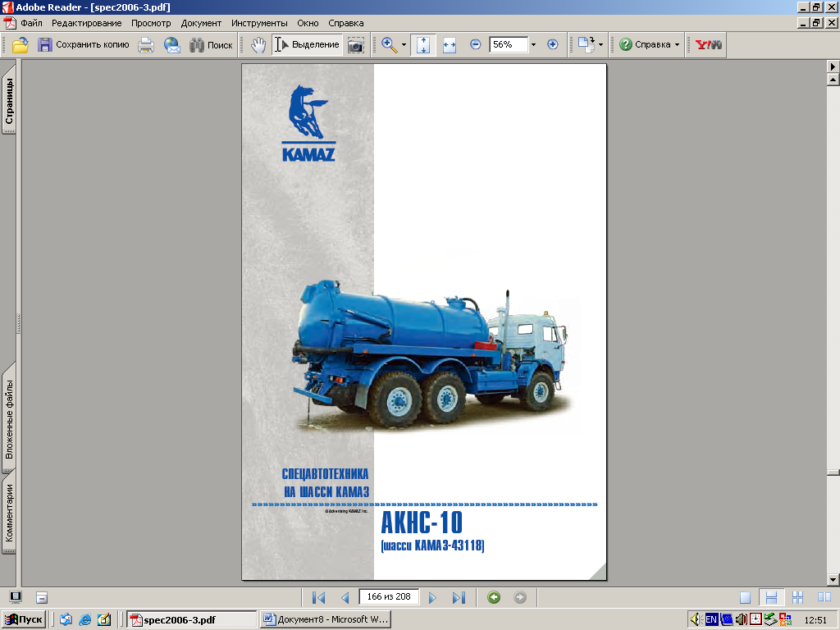Viewport: 840px width, 630px height.
Task: Click the page number field 166 из 208
Action: point(389,597)
